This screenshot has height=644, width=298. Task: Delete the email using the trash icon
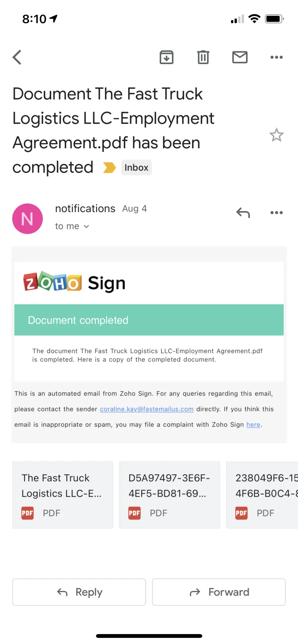tap(203, 57)
